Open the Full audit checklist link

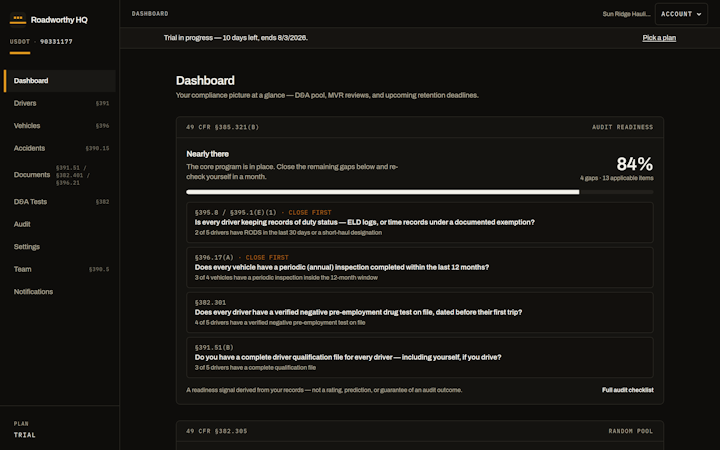point(628,390)
